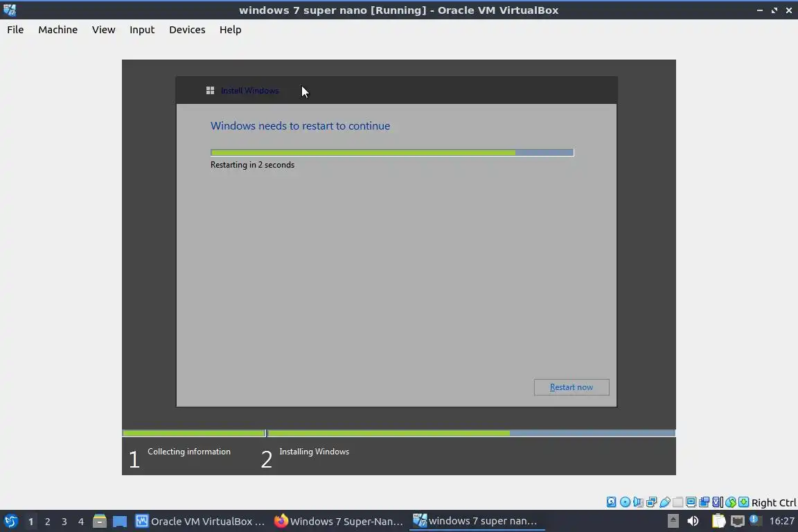Viewport: 798px width, 532px height.
Task: Click the "Restarting in 2 seconds" text
Action: [252, 165]
